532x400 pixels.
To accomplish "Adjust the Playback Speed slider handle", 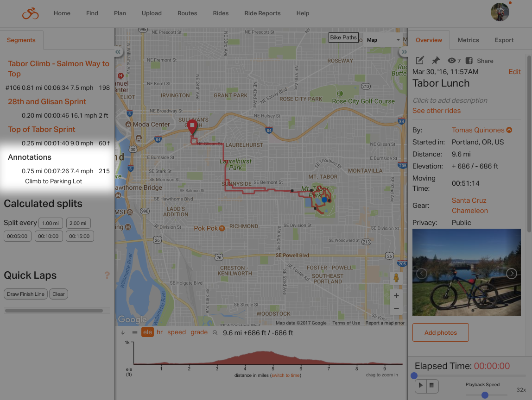I will (x=485, y=395).
